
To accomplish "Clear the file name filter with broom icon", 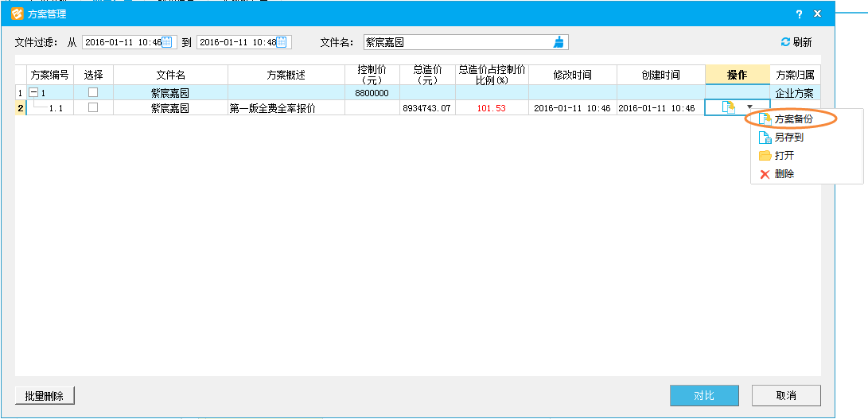I will (559, 42).
